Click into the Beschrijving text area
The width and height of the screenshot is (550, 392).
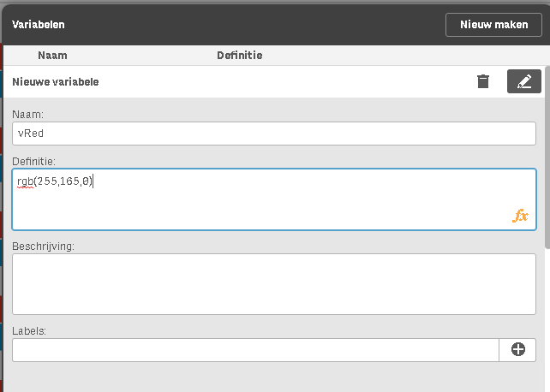click(x=273, y=283)
